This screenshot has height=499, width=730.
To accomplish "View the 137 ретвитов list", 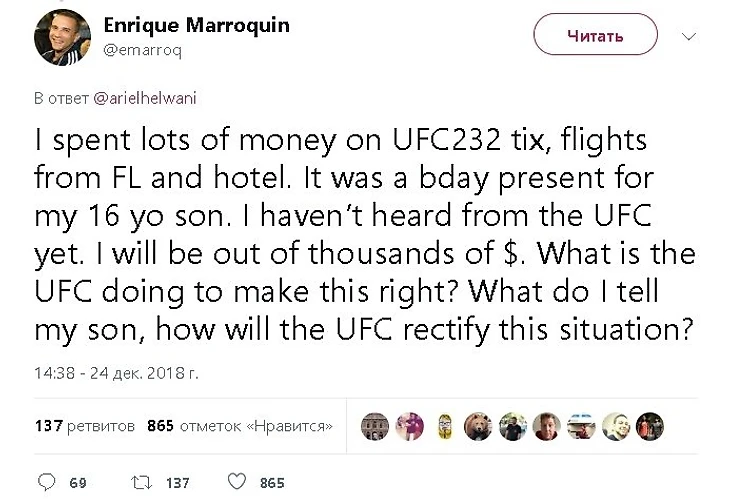I will click(x=85, y=426).
